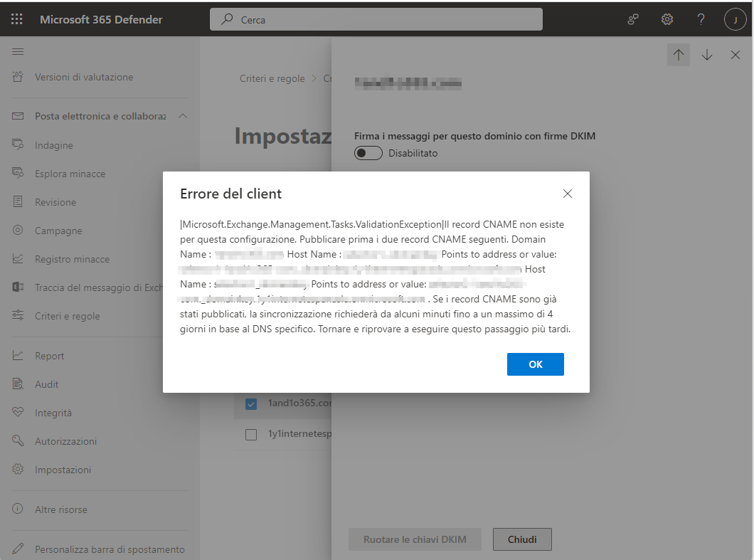The width and height of the screenshot is (754, 560).
Task: Click the Report chart icon
Action: pos(18,356)
